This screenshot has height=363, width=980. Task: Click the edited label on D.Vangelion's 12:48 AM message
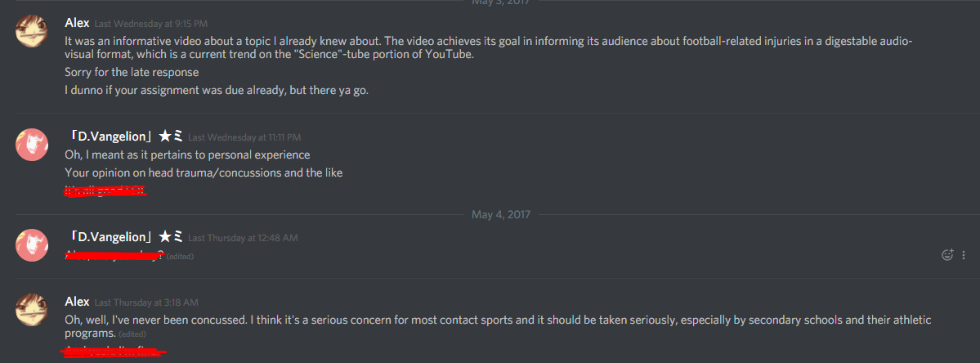click(180, 256)
